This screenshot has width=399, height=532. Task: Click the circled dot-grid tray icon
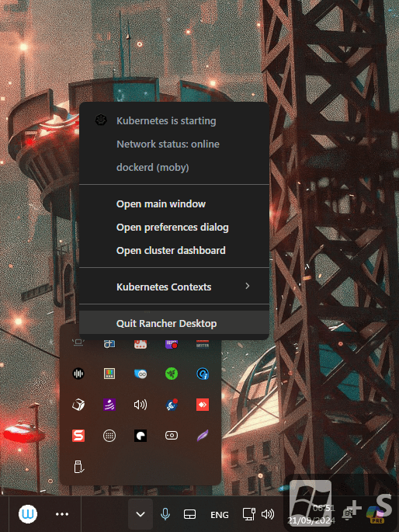click(x=109, y=435)
